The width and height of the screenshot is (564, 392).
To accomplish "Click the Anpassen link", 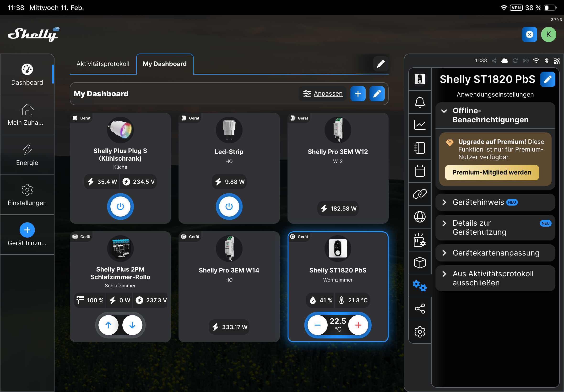I will [328, 94].
